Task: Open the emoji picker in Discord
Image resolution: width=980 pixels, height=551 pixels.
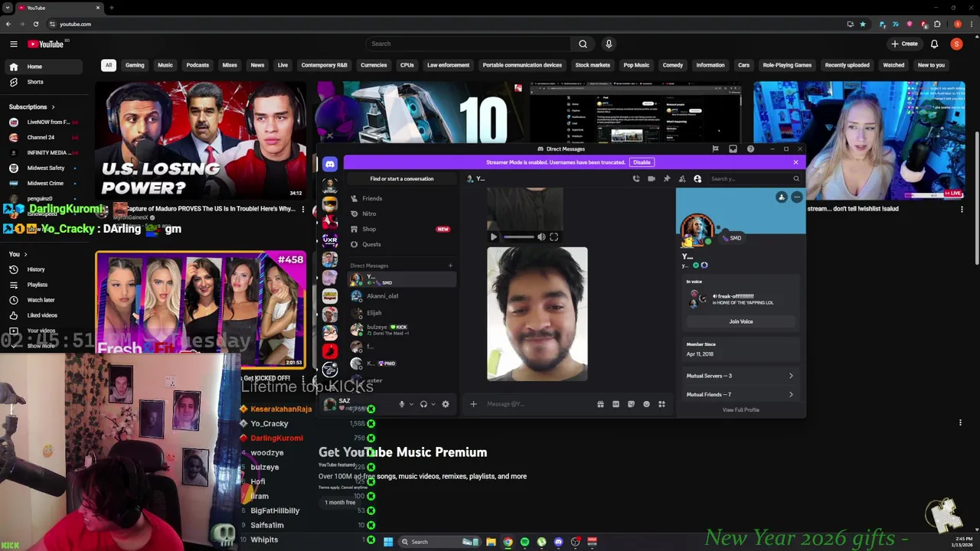Action: (646, 404)
